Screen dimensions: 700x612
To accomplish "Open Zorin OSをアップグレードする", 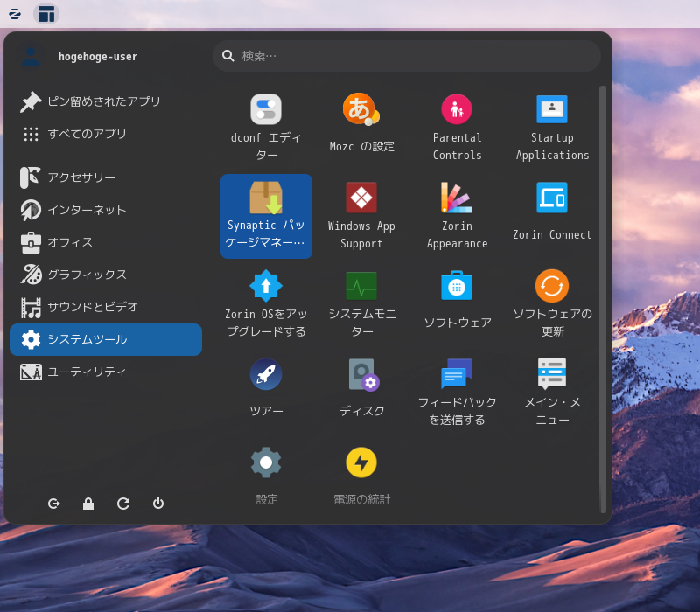I will 266,304.
